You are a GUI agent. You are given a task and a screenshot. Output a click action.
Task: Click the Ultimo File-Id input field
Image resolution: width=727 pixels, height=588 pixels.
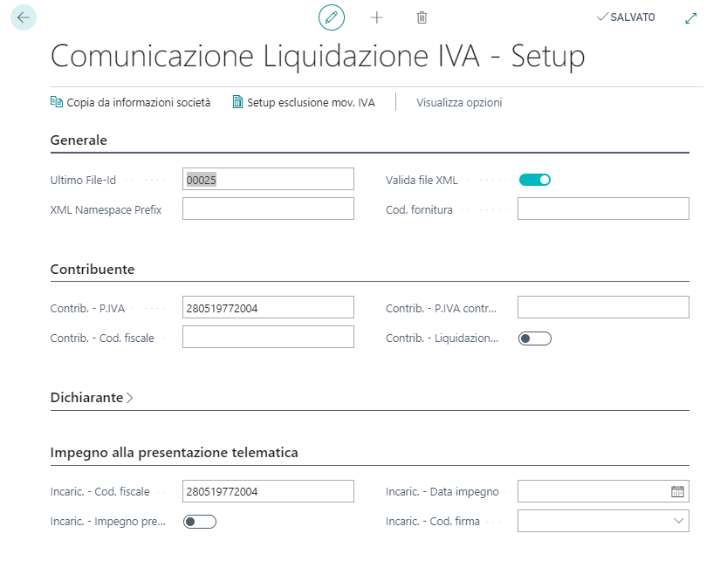click(268, 179)
